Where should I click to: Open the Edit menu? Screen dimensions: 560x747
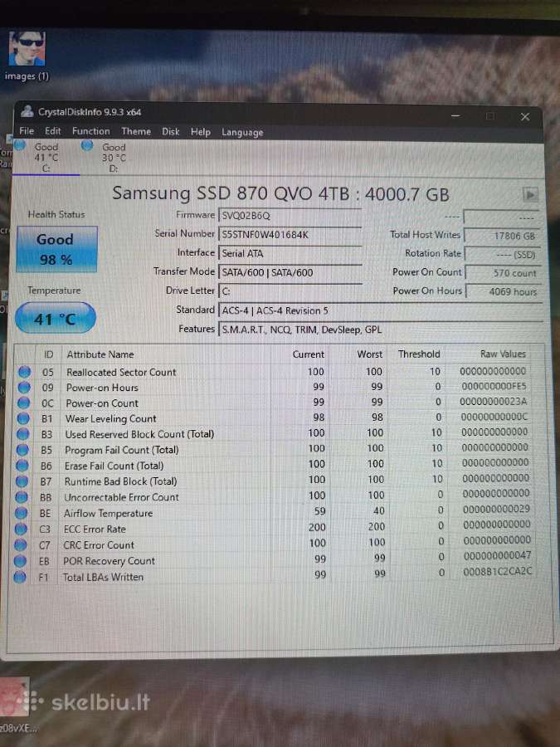pyautogui.click(x=53, y=131)
